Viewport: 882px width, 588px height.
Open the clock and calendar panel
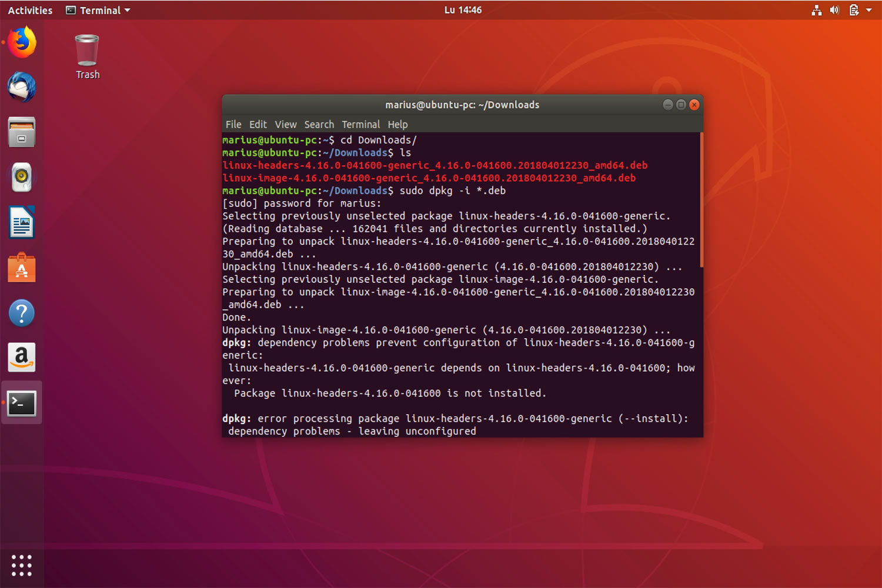463,10
